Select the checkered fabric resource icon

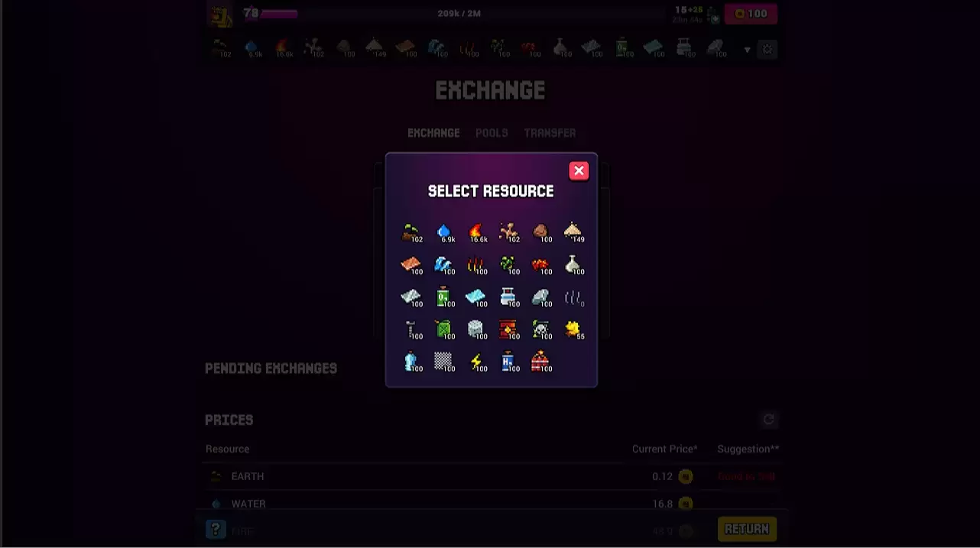point(445,362)
